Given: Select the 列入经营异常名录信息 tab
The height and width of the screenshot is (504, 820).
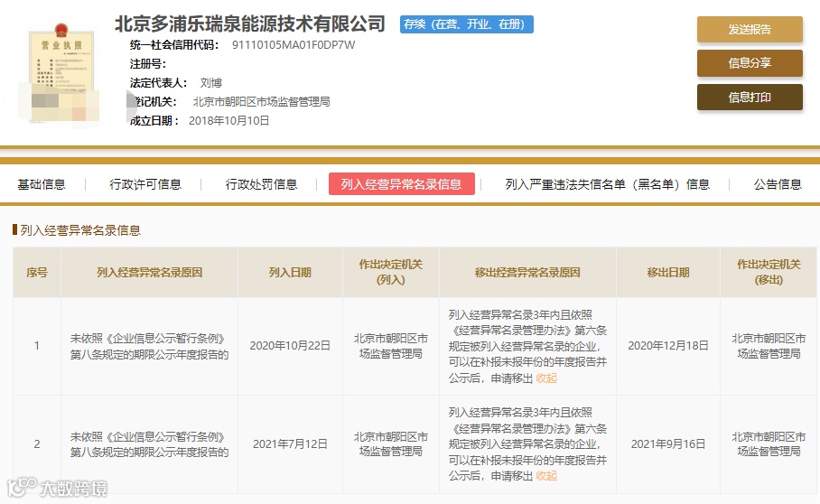Looking at the screenshot, I should (x=401, y=184).
